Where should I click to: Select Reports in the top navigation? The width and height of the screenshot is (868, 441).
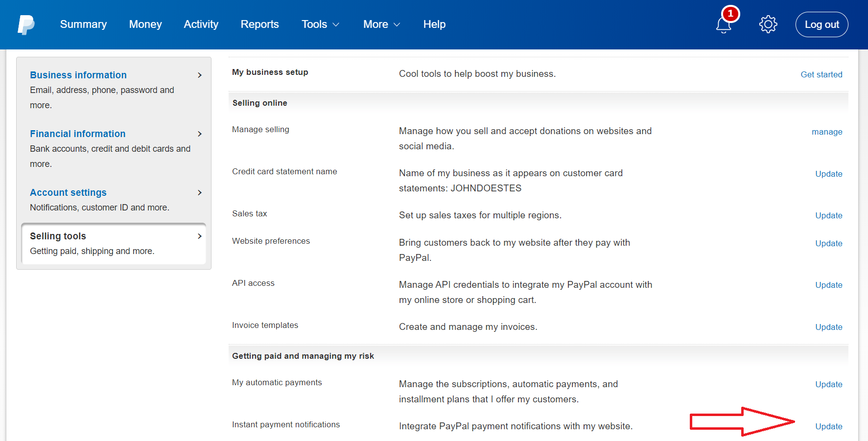[x=259, y=24]
